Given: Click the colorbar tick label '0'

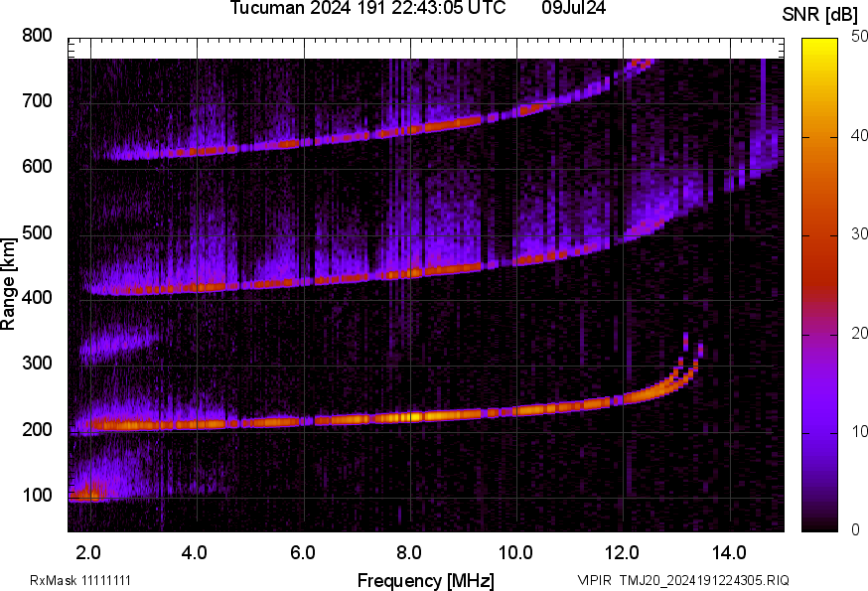Looking at the screenshot, I should pos(856,530).
